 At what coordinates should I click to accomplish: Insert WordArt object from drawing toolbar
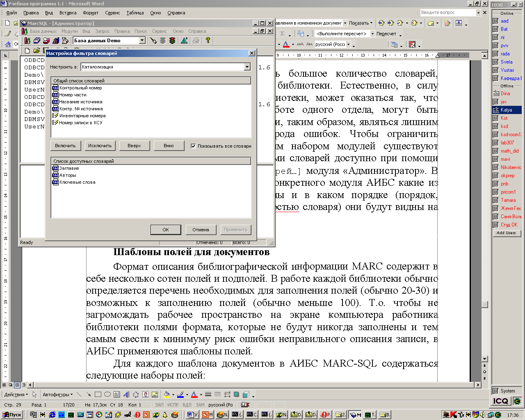pos(126,395)
